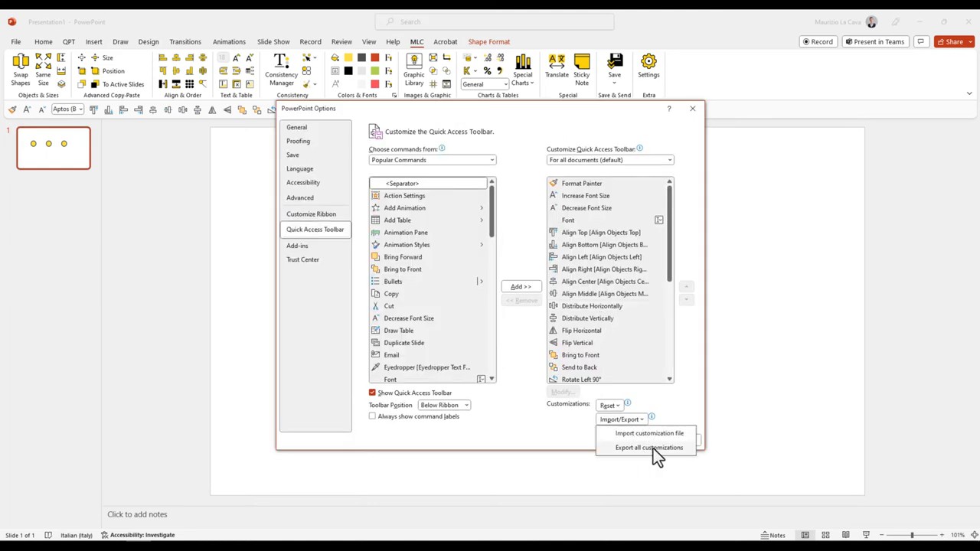The width and height of the screenshot is (980, 551).
Task: Click the Add Table icon in commands list
Action: [375, 220]
